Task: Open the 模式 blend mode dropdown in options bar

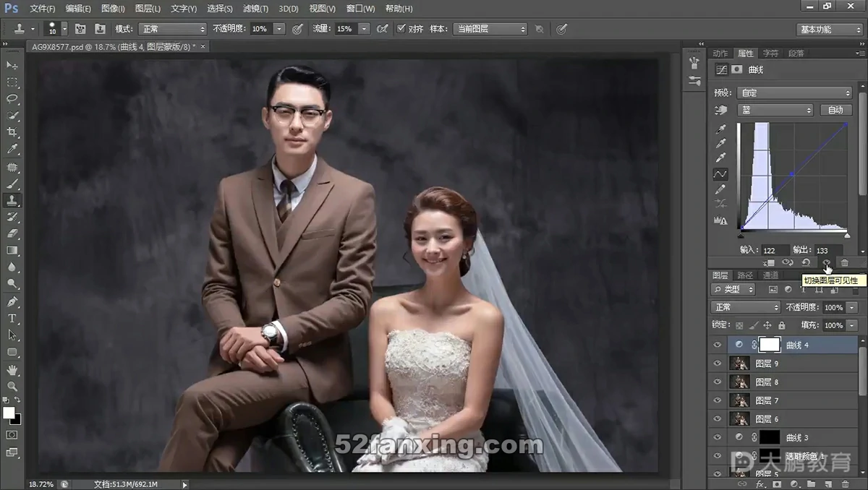Action: click(173, 29)
